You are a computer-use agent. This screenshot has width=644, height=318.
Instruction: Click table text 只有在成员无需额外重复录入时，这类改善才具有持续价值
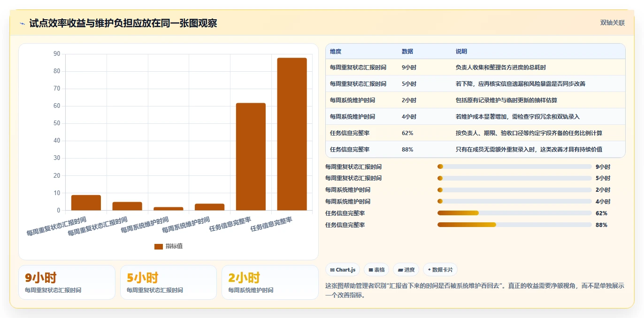529,150
